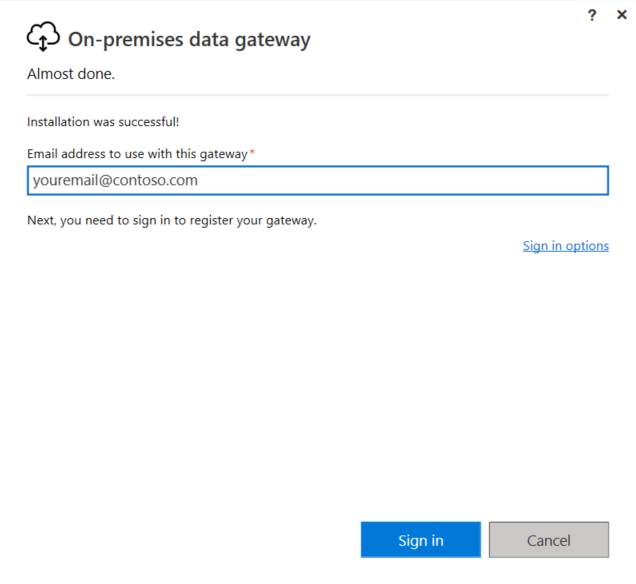
Task: Click the cloud gateway logo icon
Action: pyautogui.click(x=42, y=38)
